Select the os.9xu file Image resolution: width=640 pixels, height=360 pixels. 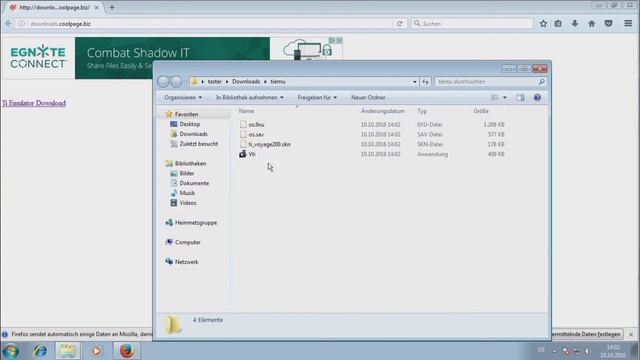(256, 124)
